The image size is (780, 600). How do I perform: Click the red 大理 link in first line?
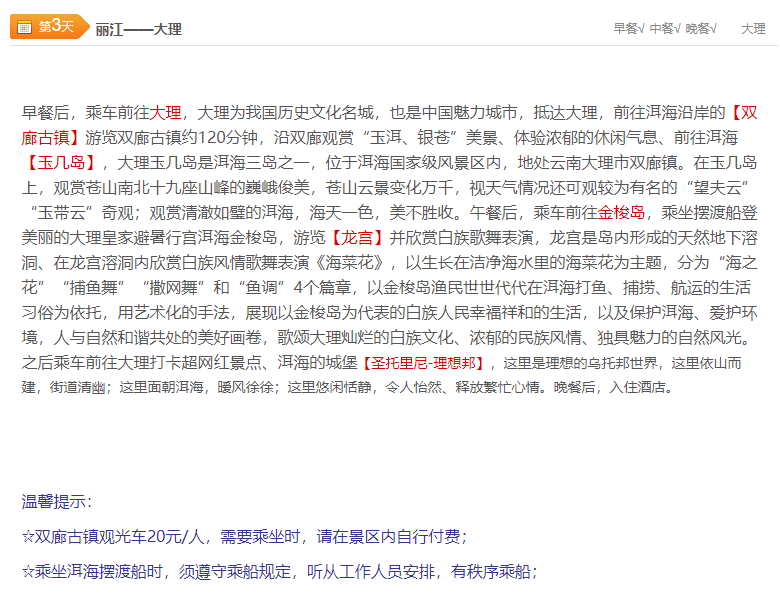165,113
